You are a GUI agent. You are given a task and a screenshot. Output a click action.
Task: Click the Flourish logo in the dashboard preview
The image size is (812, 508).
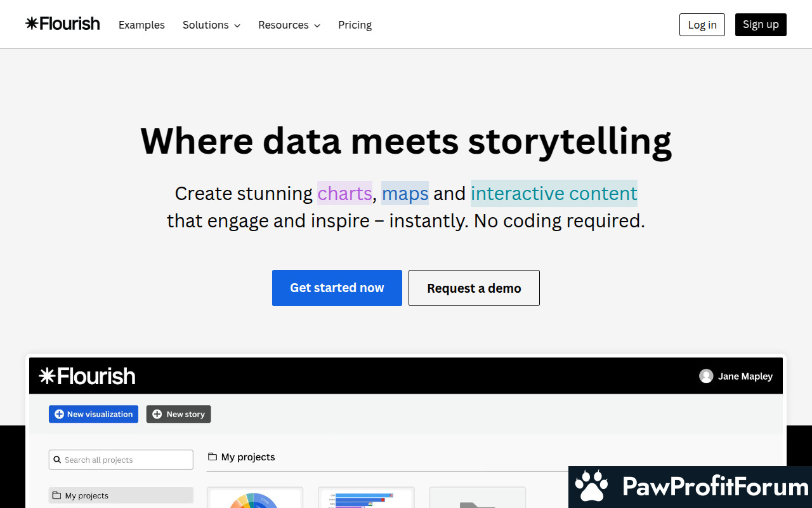(x=87, y=376)
